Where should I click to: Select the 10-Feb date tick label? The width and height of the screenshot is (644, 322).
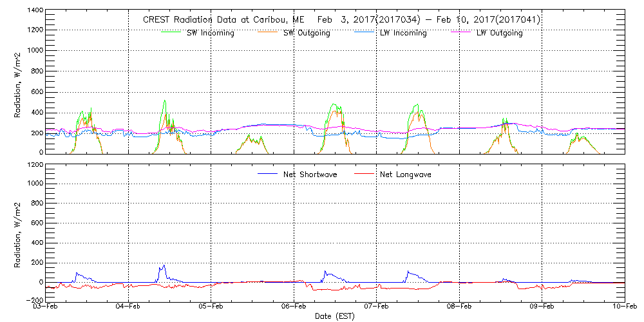tap(623, 307)
